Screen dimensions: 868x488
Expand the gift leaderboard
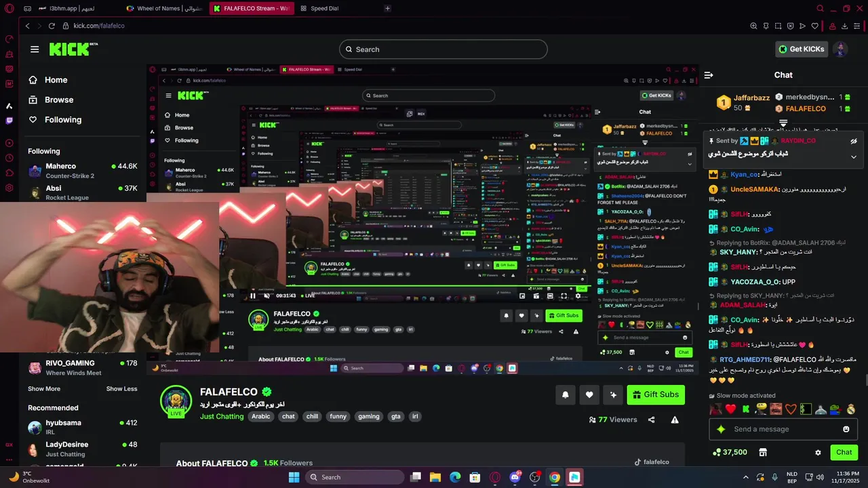pos(783,123)
